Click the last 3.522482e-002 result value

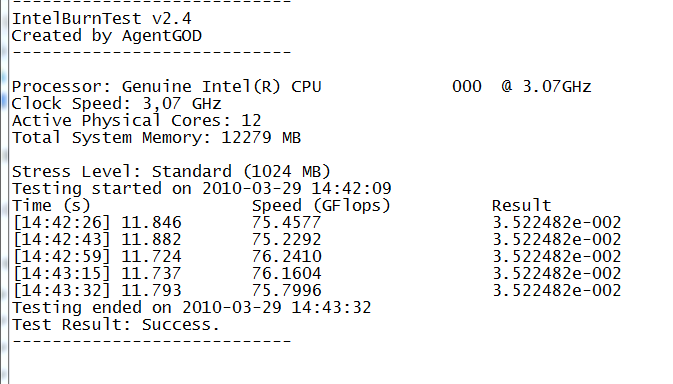(x=557, y=290)
